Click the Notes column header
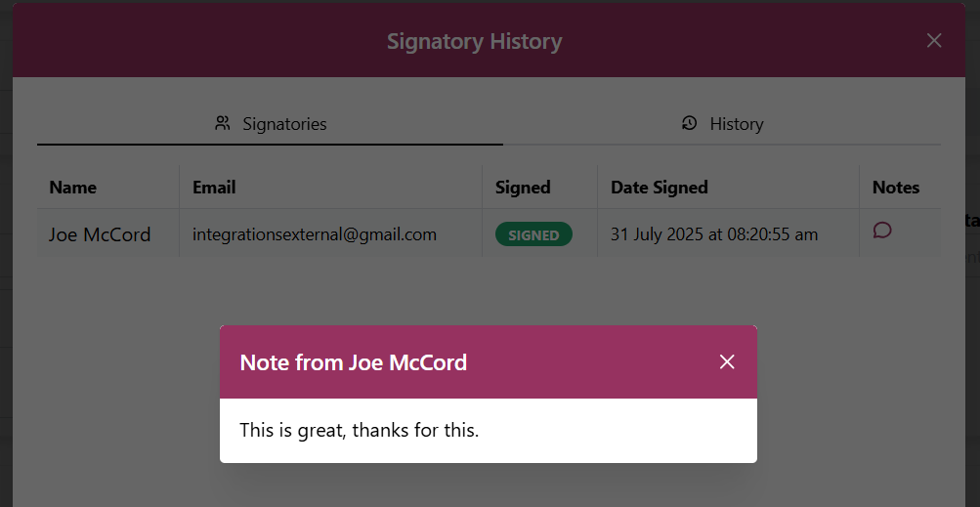This screenshot has height=507, width=980. click(x=896, y=187)
